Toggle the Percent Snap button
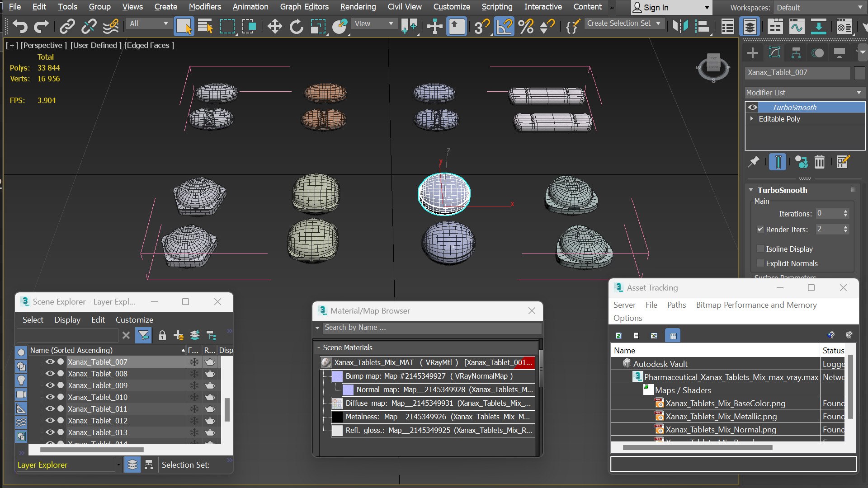Viewport: 868px width, 488px height. pyautogui.click(x=526, y=26)
